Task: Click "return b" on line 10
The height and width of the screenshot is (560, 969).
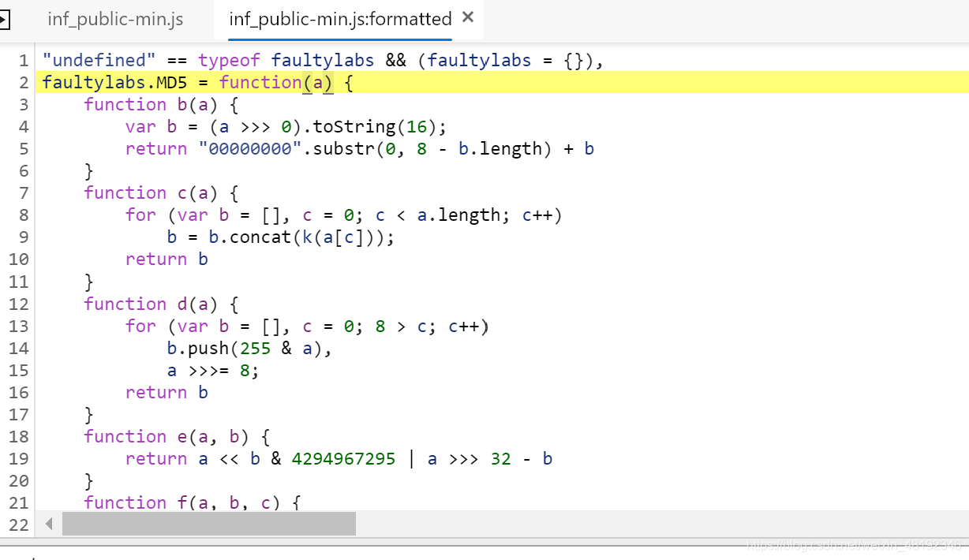Action: (x=166, y=259)
